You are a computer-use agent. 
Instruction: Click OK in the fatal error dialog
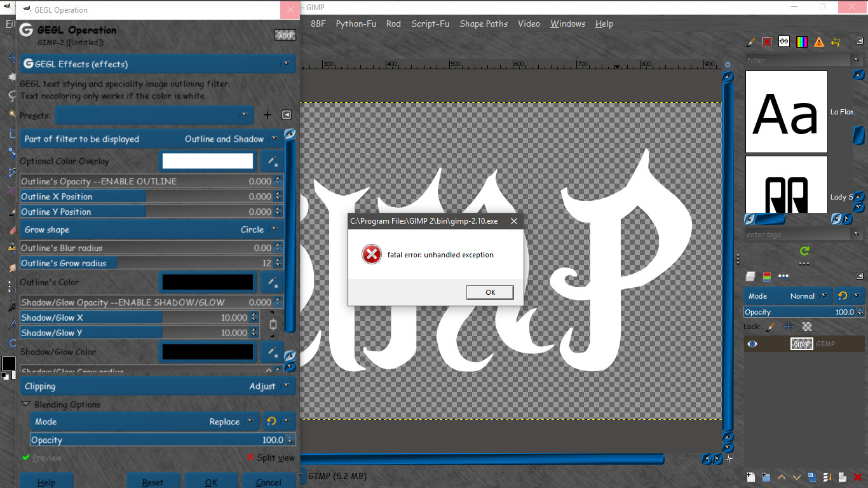[490, 292]
